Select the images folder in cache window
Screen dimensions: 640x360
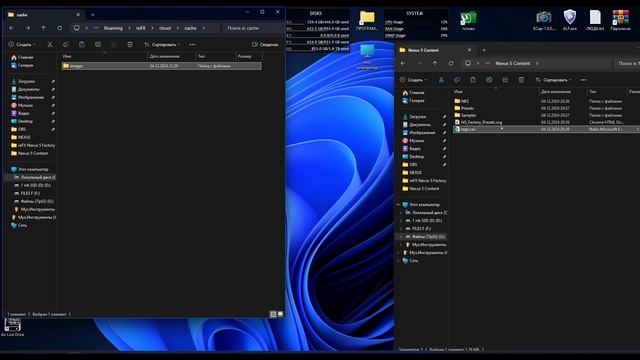point(162,66)
